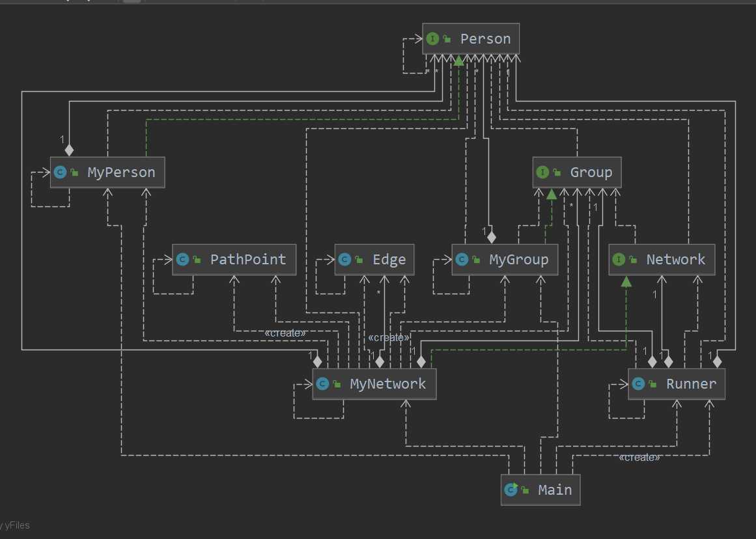
Task: Click the interface icon on Network node
Action: click(x=619, y=260)
